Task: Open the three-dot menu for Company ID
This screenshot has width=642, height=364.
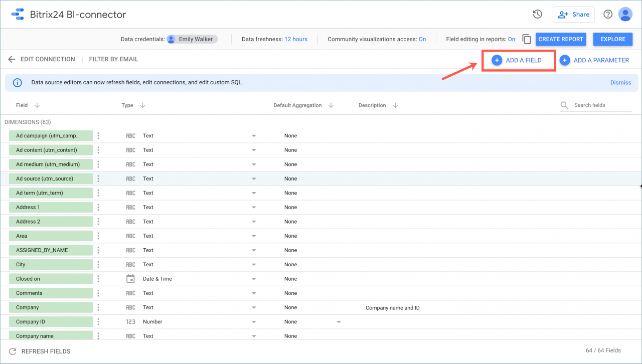Action: 98,321
